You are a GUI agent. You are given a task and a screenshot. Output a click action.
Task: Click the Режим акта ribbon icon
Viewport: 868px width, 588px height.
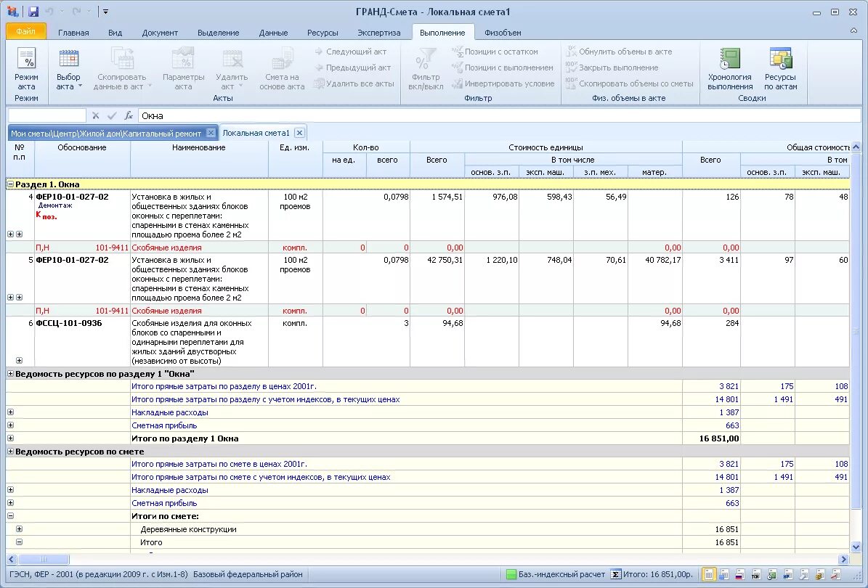[x=26, y=60]
